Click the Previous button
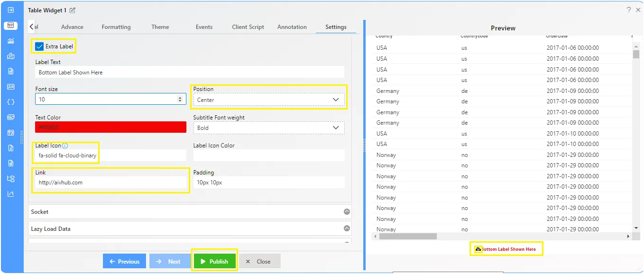The height and width of the screenshot is (274, 644). pyautogui.click(x=124, y=261)
